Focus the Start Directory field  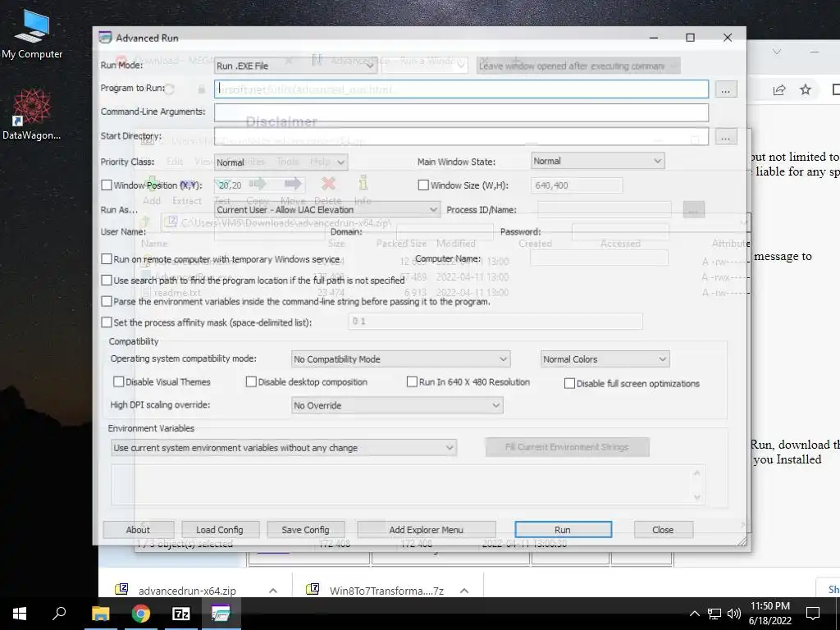[x=461, y=136]
